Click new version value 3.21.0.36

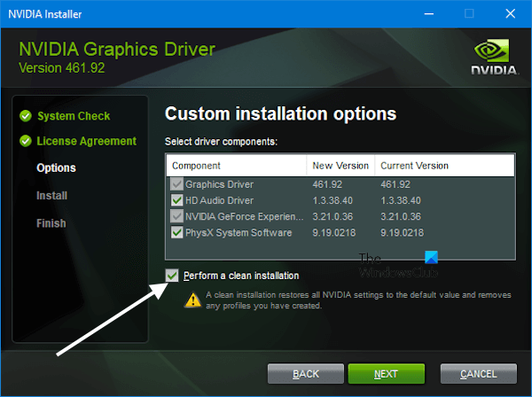pos(332,216)
